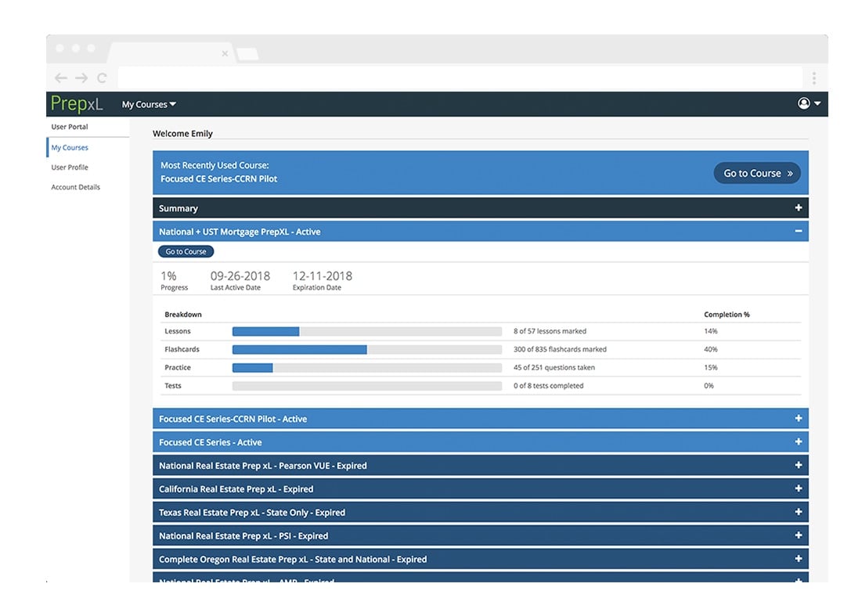Collapse National + UST Mortgage PrepXL section
862x616 pixels.
[x=481, y=232]
